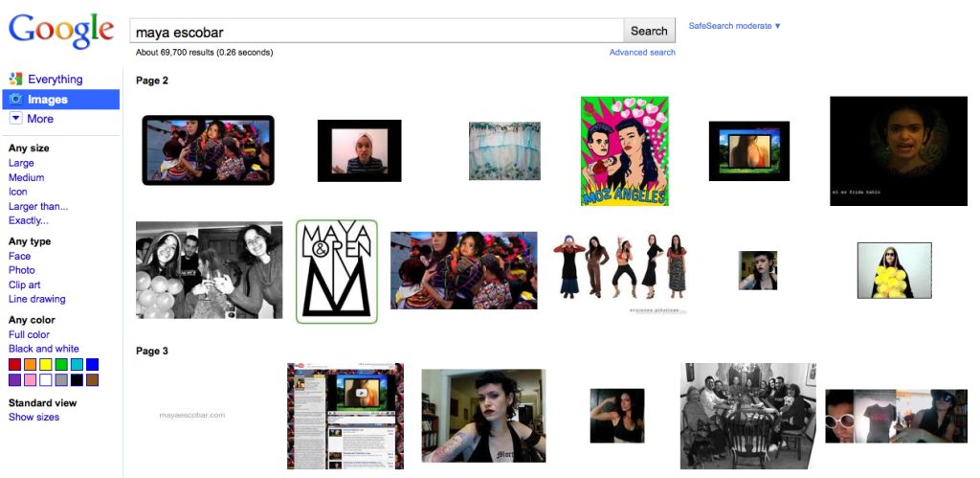Pick the gray color swatch

click(61, 379)
